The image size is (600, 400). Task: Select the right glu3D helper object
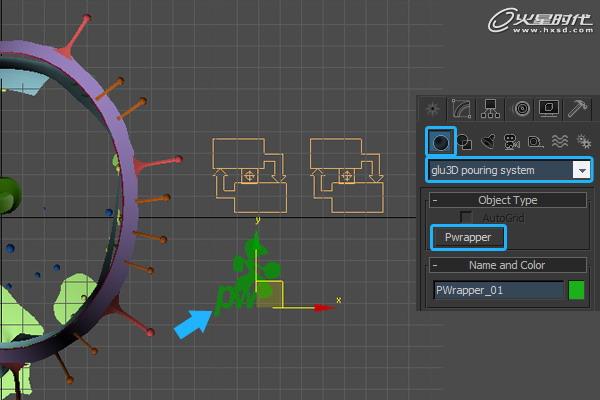(347, 175)
